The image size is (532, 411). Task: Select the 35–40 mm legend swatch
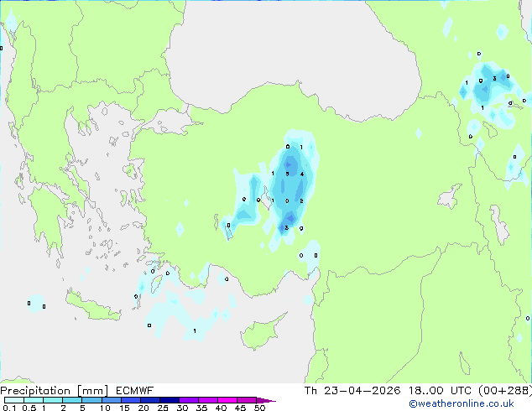point(208,400)
